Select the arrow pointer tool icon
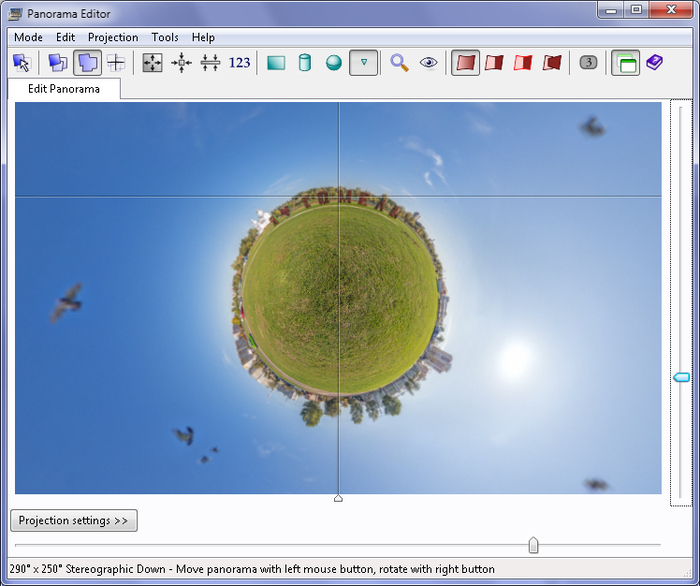This screenshot has height=586, width=700. coord(22,63)
